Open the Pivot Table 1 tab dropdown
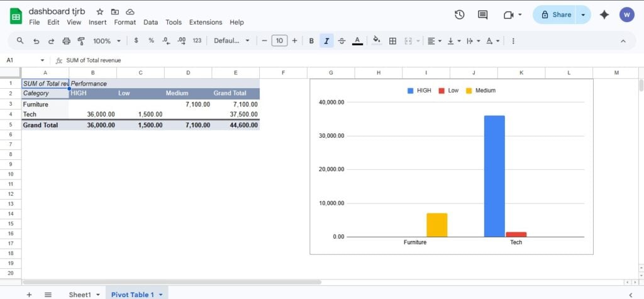644x299 pixels. click(161, 295)
